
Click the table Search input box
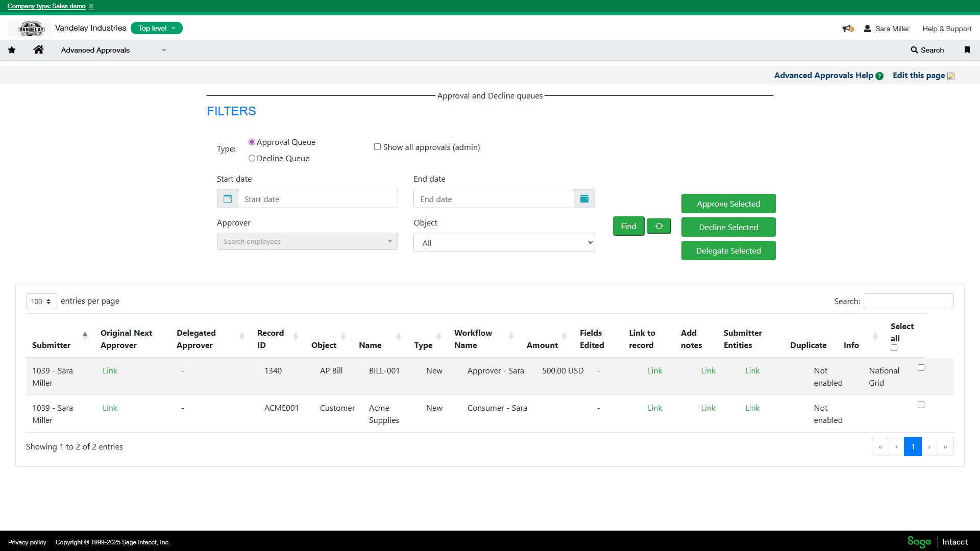pos(909,301)
